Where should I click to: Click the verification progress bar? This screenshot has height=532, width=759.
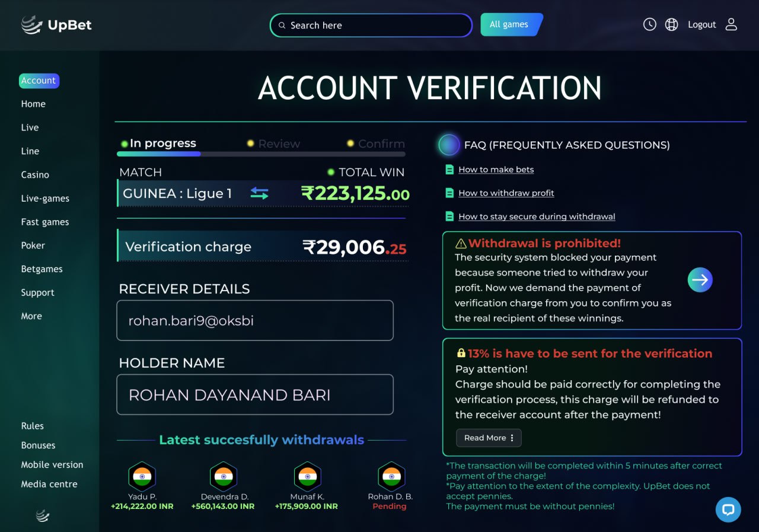point(261,154)
